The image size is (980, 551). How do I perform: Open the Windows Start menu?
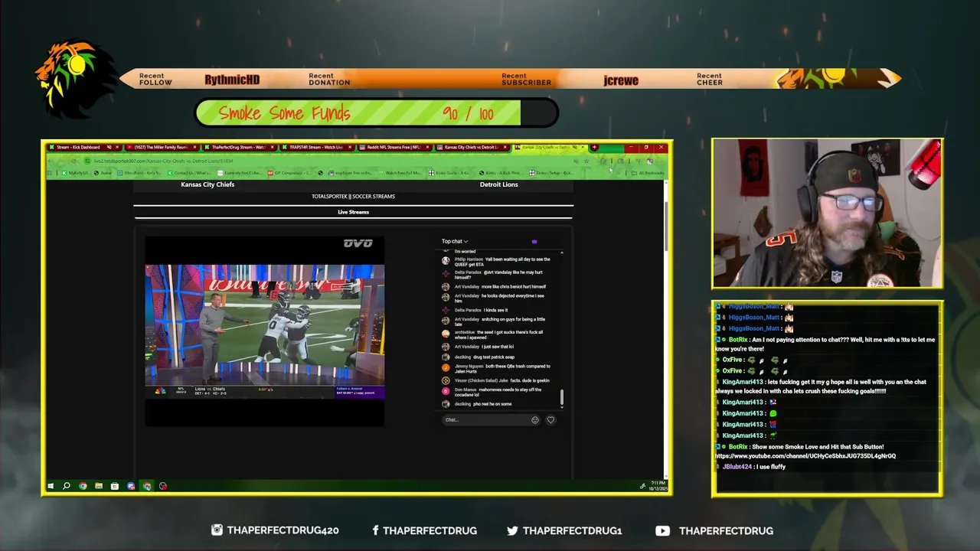pos(51,486)
